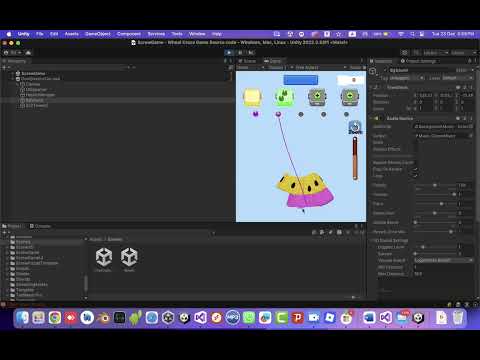This screenshot has width=480, height=360.
Task: Open Finder from the Dock
Action: 23,318
